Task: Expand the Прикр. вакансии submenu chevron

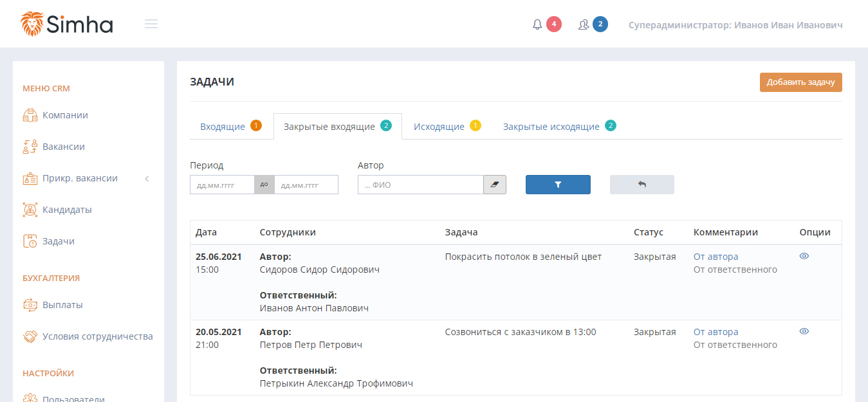Action: (147, 179)
